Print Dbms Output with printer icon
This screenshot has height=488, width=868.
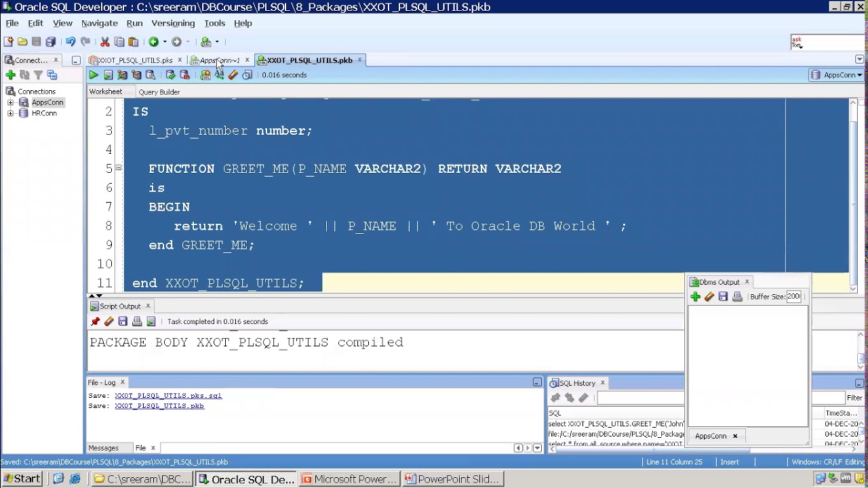[x=738, y=297]
